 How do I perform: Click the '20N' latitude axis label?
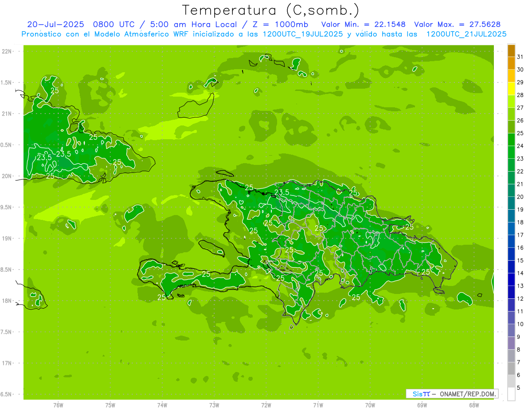[x=7, y=176]
